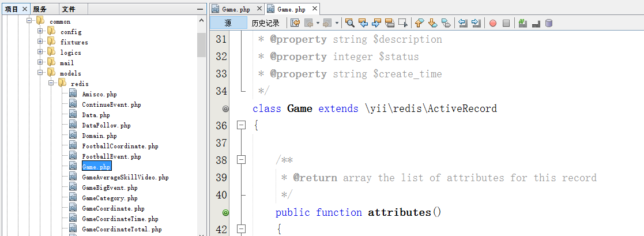
Task: Select GameAverageSkillVideo.php file
Action: 125,177
